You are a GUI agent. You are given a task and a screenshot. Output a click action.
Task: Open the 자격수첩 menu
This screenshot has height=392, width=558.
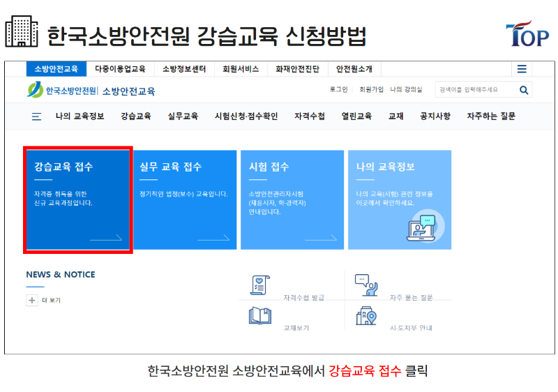[x=310, y=116]
